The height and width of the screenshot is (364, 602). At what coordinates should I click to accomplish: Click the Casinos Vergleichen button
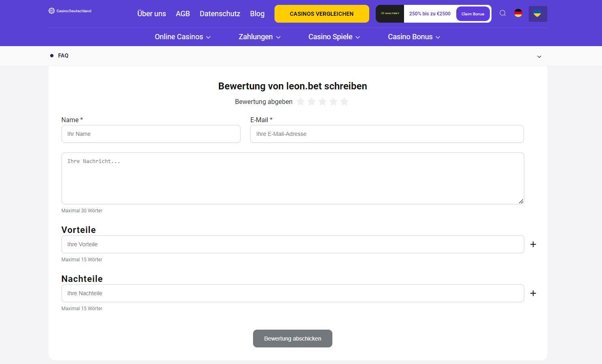click(x=322, y=14)
